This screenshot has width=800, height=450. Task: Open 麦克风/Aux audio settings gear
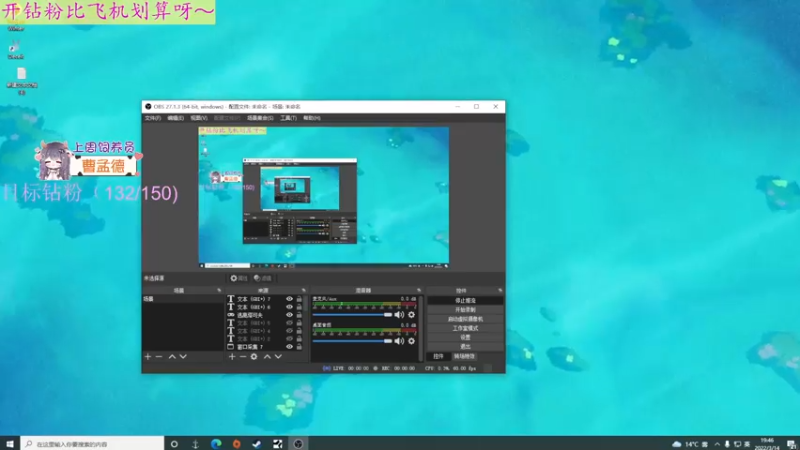pyautogui.click(x=411, y=315)
